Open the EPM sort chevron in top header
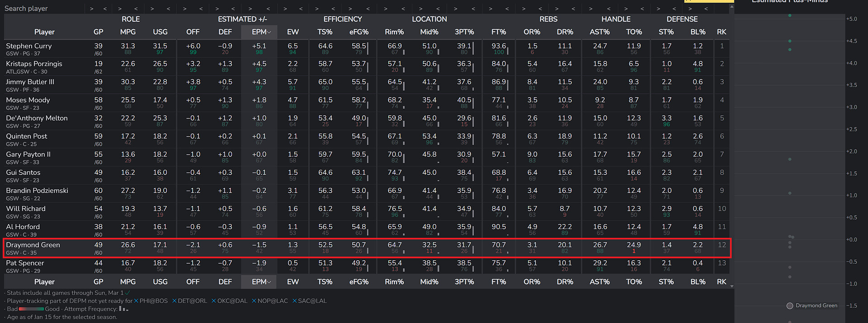 coord(269,32)
